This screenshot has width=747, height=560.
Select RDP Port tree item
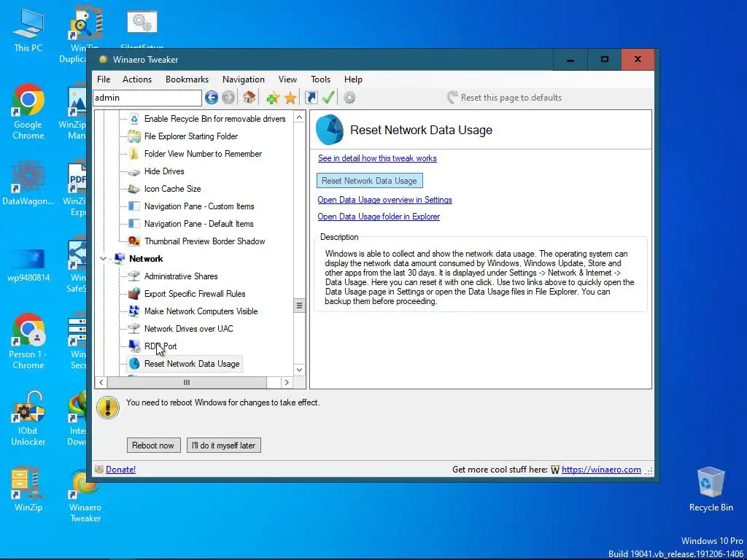[160, 346]
